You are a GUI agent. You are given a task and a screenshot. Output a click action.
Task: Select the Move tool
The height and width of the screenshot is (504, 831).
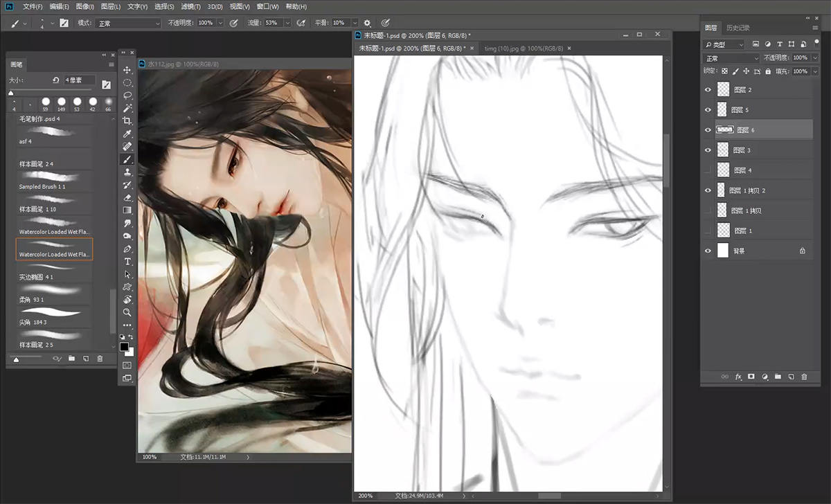pos(127,70)
